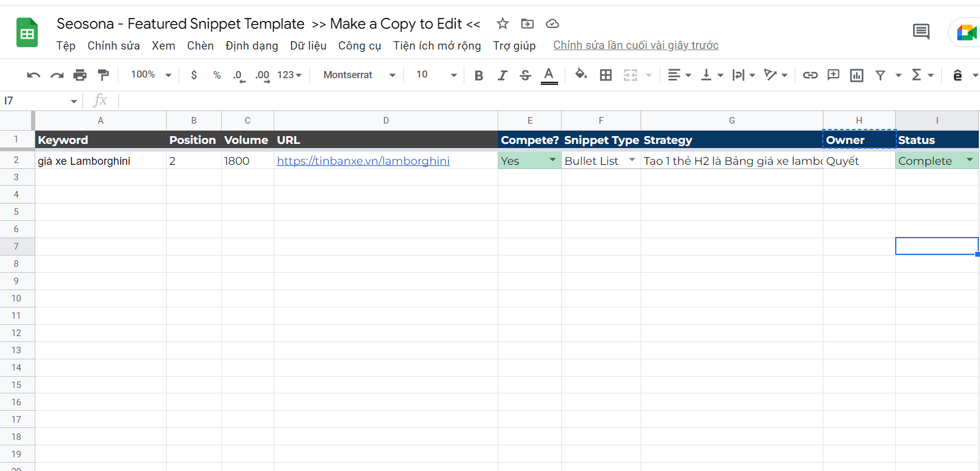Select row 7 header
The width and height of the screenshot is (980, 471).
click(x=16, y=246)
